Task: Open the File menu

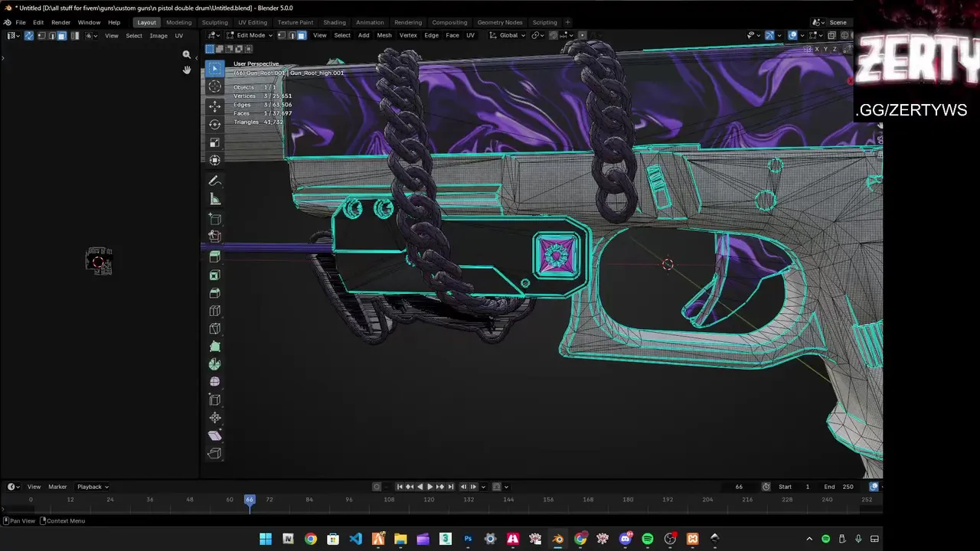Action: [21, 22]
